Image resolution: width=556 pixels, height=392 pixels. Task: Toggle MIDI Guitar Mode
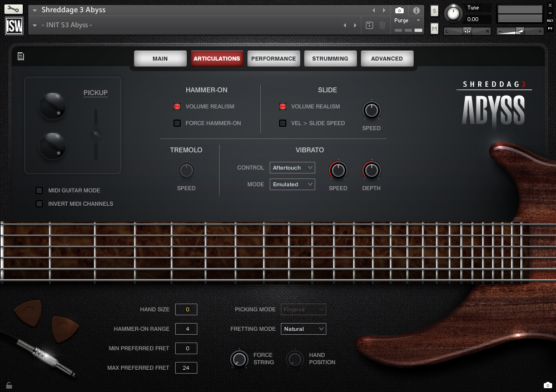(39, 190)
